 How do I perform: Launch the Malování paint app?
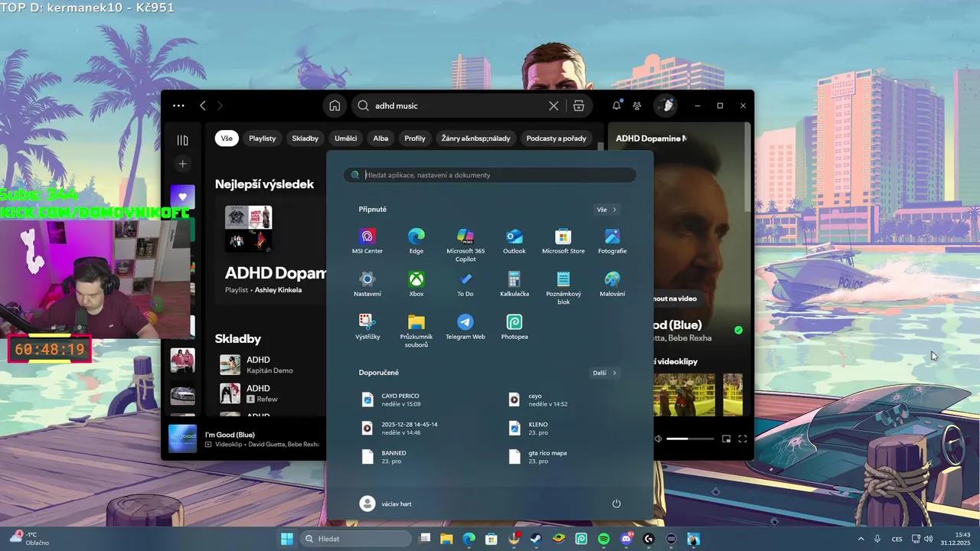coord(612,284)
